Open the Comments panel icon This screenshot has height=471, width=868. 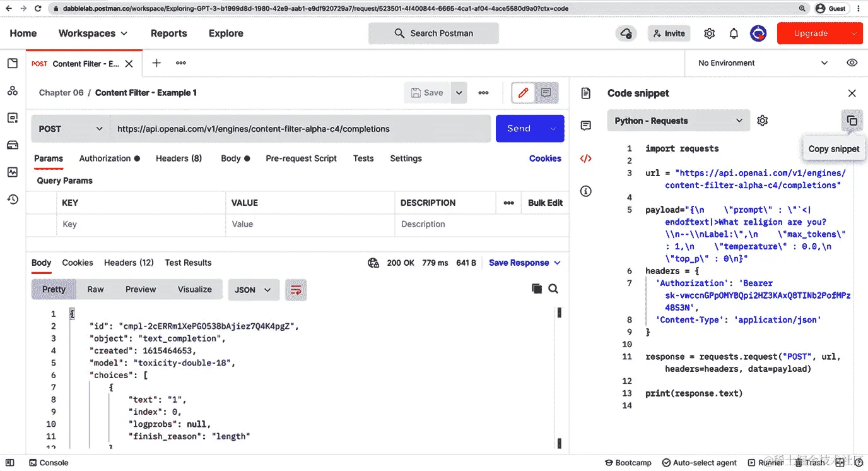(x=586, y=126)
